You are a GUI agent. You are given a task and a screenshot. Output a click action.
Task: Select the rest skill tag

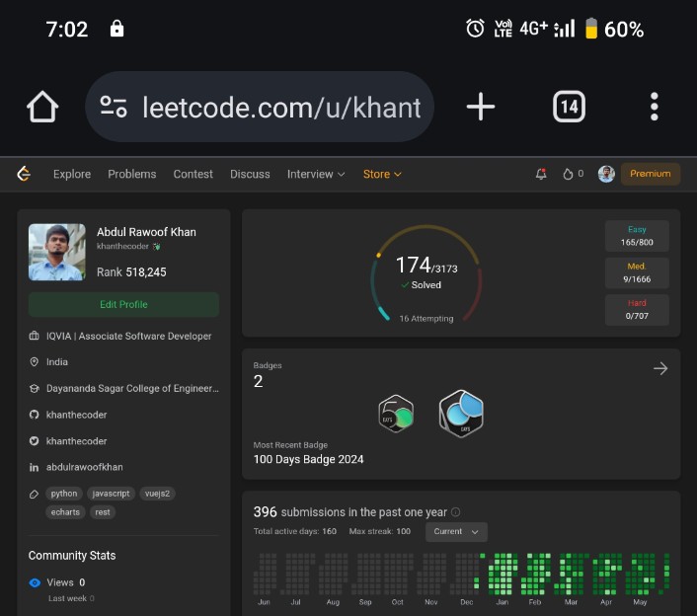click(x=103, y=512)
